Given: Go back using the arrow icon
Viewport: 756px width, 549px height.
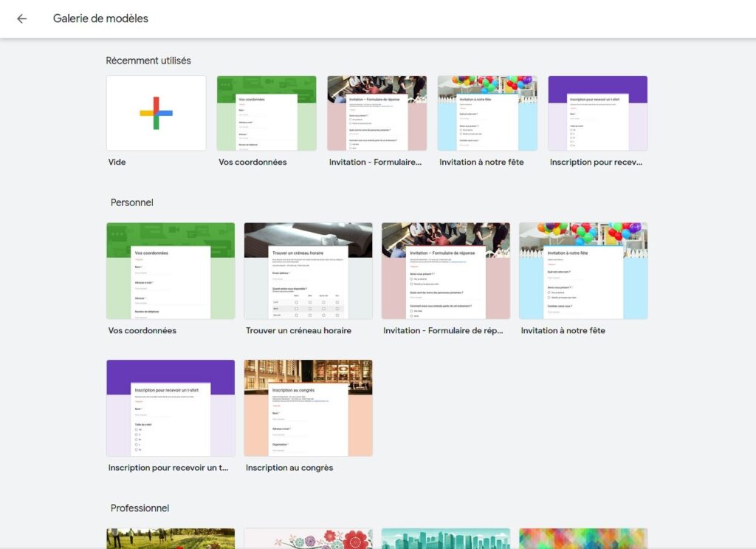Looking at the screenshot, I should 21,18.
